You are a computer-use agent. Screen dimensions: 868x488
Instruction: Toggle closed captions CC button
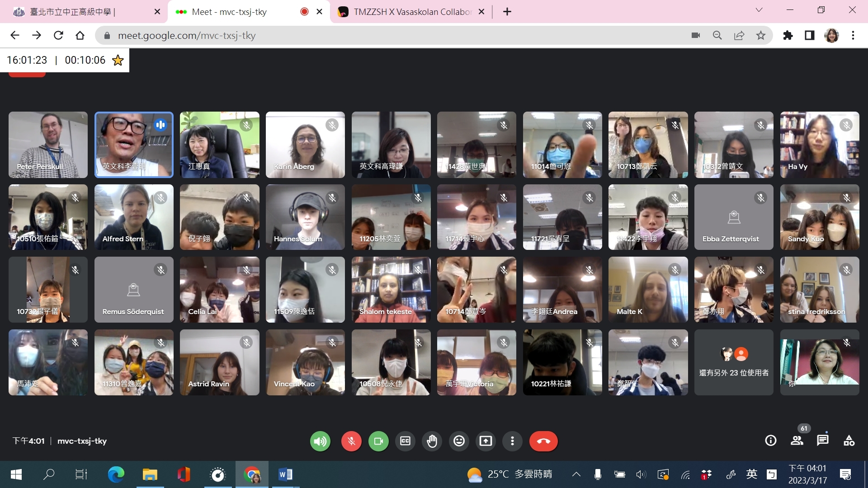tap(405, 441)
